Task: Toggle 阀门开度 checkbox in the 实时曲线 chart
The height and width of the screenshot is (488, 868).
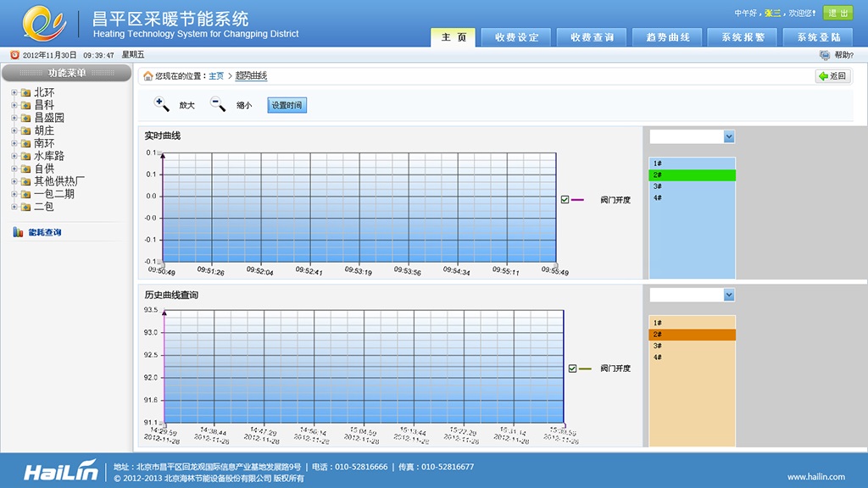Action: tap(565, 200)
